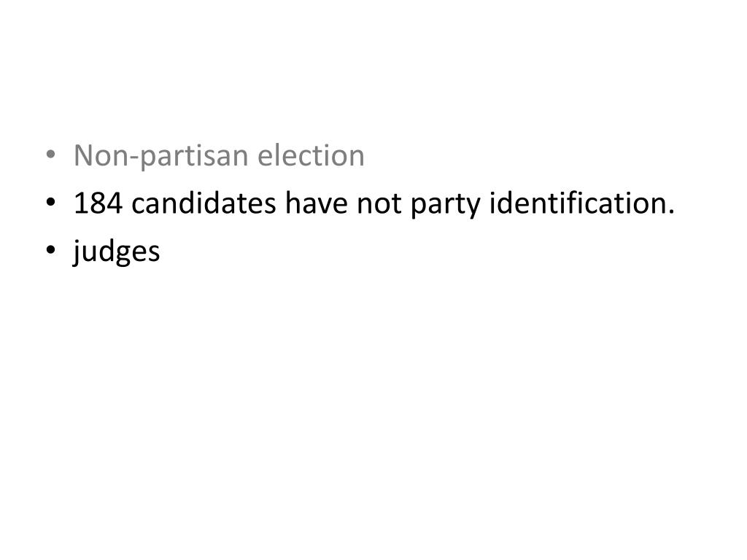Click the number '184' in second bullet
Screen dimensions: 747x560
98,203
